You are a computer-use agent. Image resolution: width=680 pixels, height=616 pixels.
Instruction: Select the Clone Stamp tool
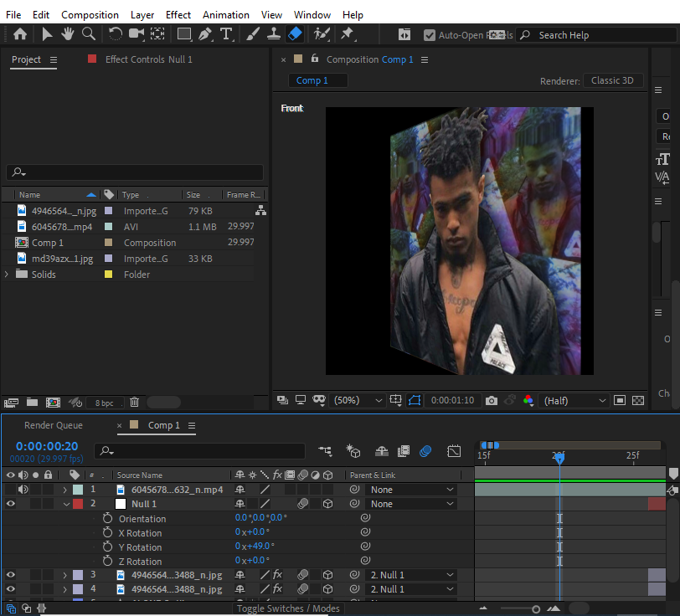click(x=274, y=33)
